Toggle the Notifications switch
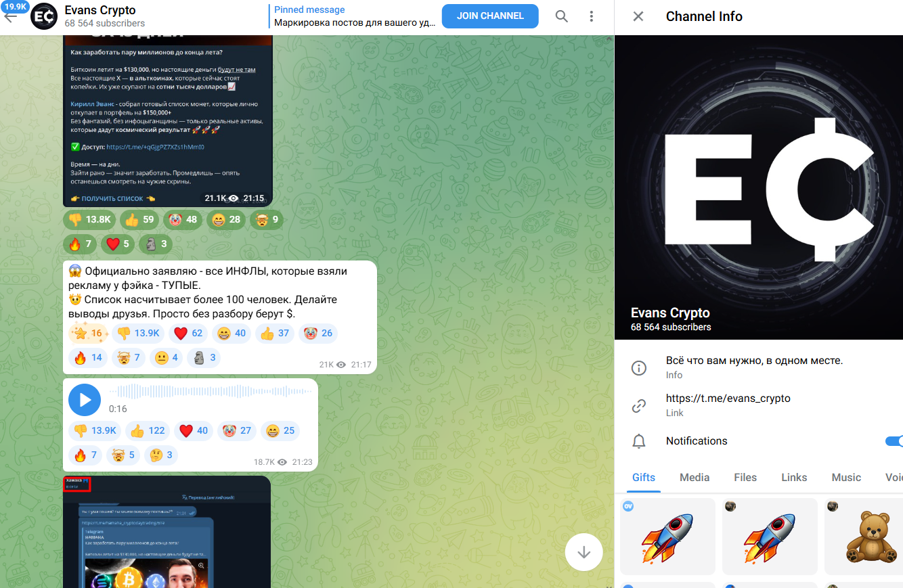903x588 pixels. point(894,441)
